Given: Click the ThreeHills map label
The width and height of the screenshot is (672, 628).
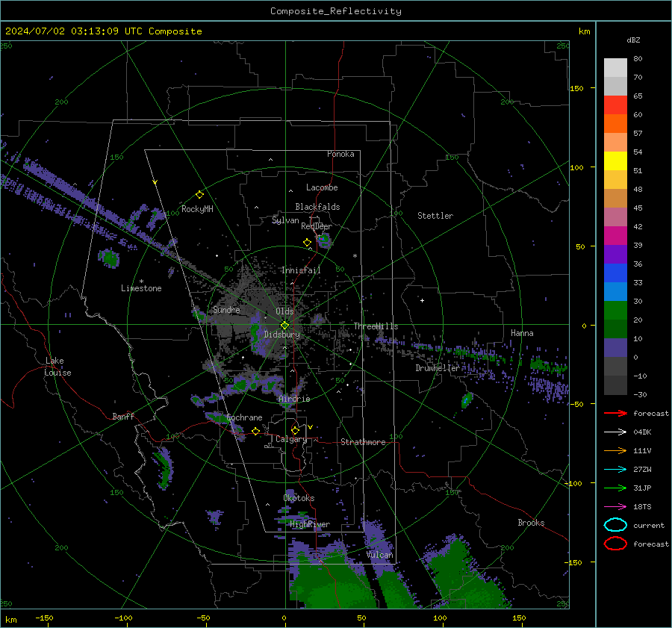Looking at the screenshot, I should click(x=376, y=326).
